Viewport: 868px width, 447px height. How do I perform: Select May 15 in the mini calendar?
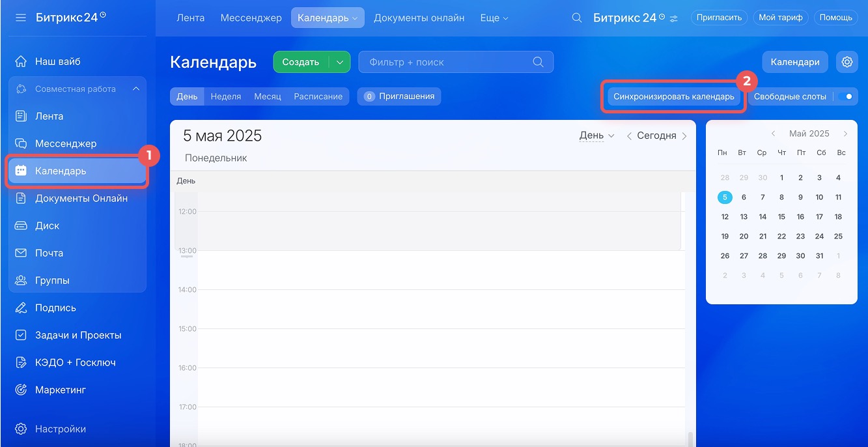click(781, 217)
